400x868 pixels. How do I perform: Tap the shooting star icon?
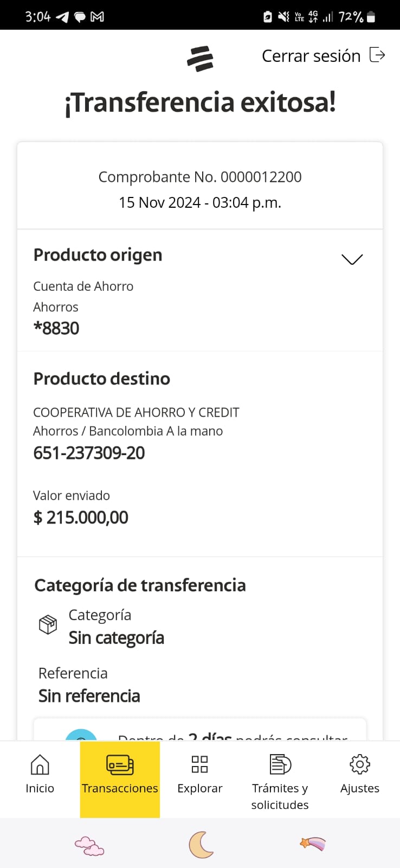click(313, 844)
